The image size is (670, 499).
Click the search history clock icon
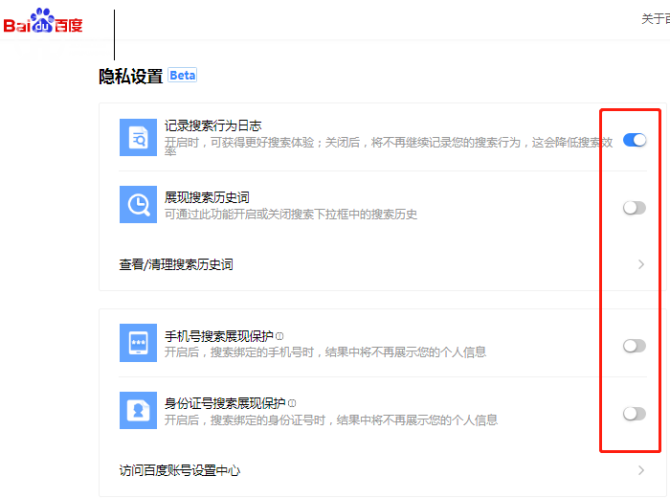click(138, 204)
